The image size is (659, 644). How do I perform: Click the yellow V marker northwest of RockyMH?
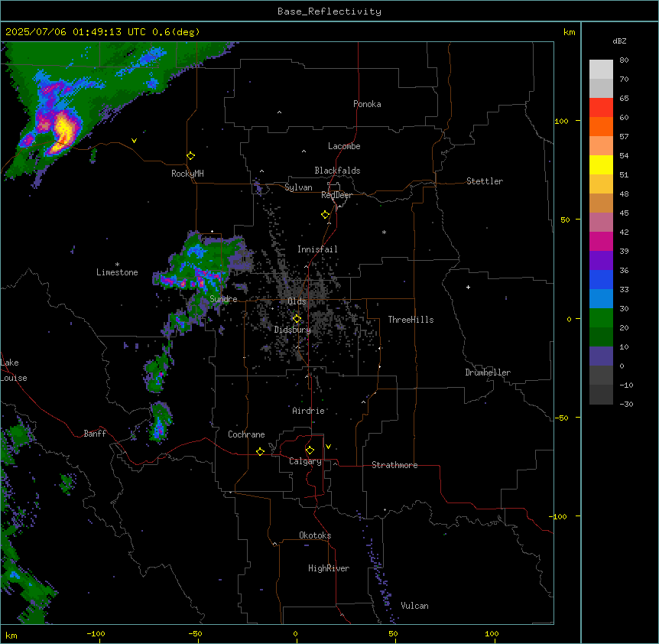tap(134, 141)
